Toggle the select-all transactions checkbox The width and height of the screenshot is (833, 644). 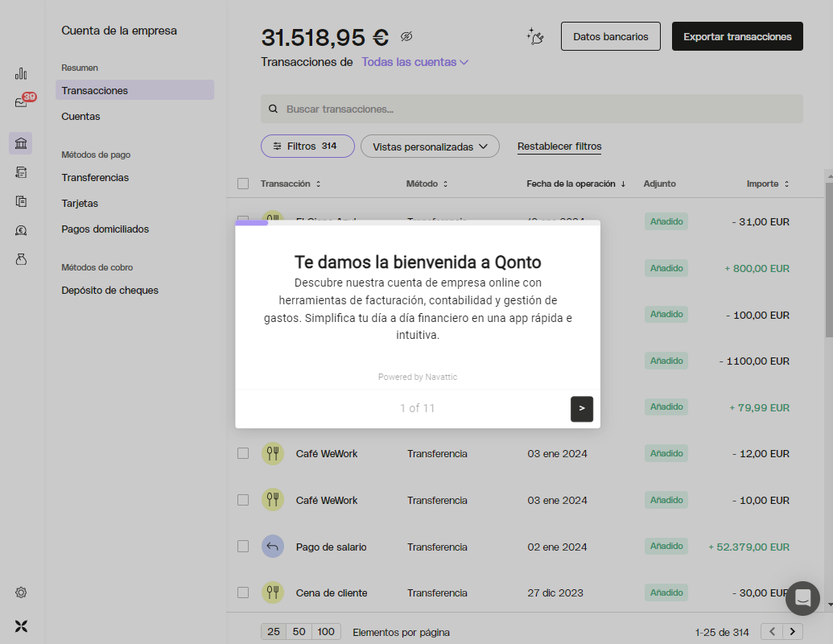pyautogui.click(x=243, y=184)
